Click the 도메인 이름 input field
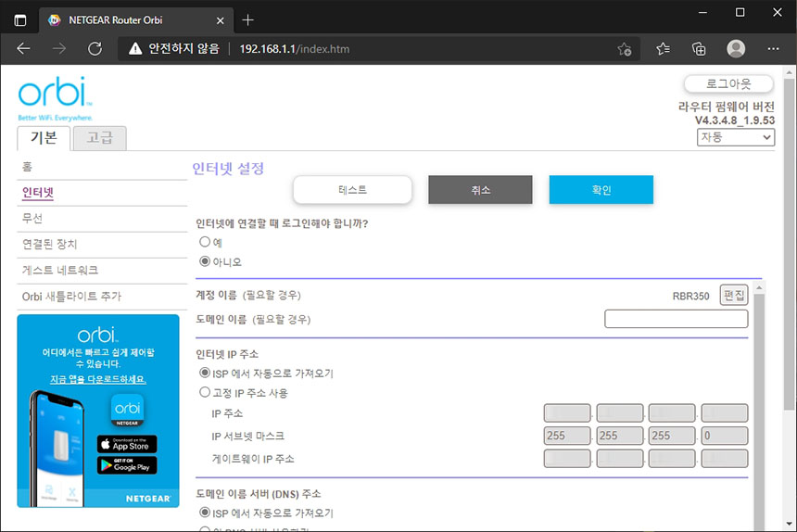The height and width of the screenshot is (532, 797). [676, 319]
